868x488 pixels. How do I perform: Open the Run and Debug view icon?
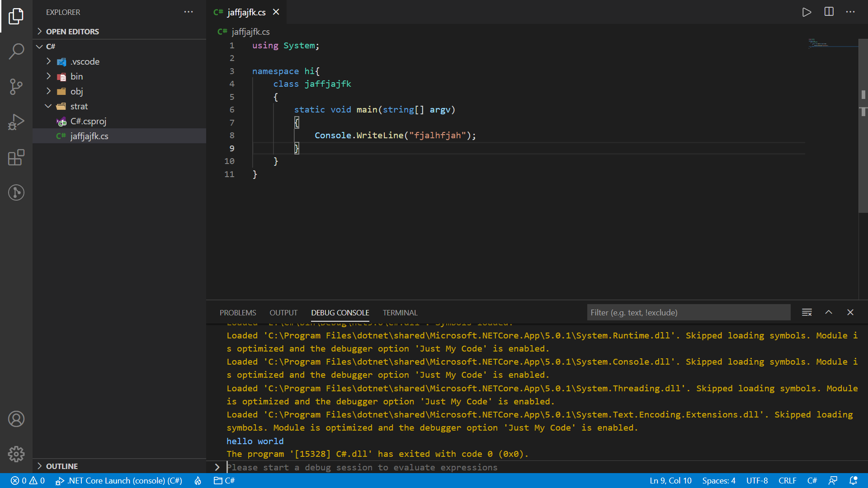click(16, 122)
